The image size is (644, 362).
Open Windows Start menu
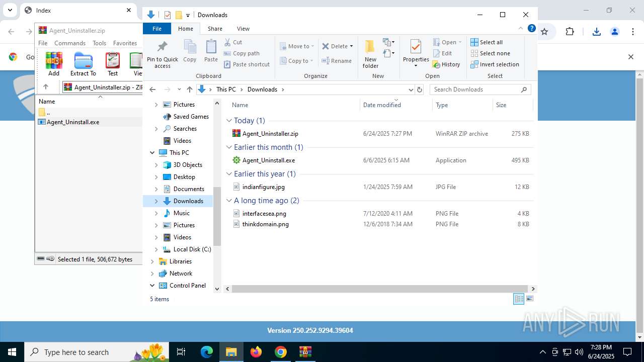(x=12, y=352)
